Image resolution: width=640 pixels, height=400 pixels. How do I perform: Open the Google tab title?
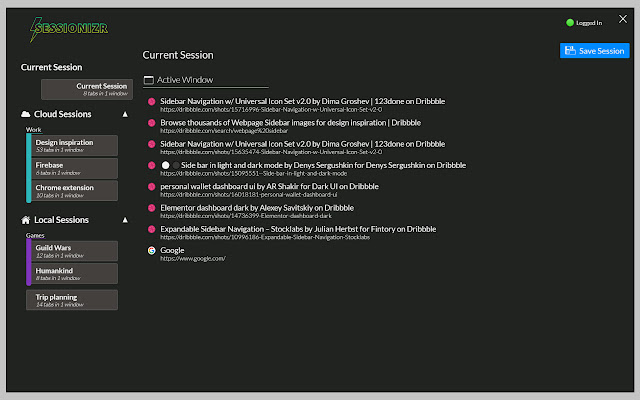point(172,250)
